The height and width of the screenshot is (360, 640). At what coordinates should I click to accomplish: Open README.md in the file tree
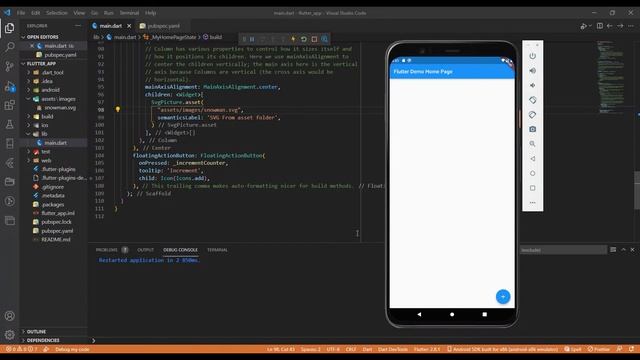point(56,239)
